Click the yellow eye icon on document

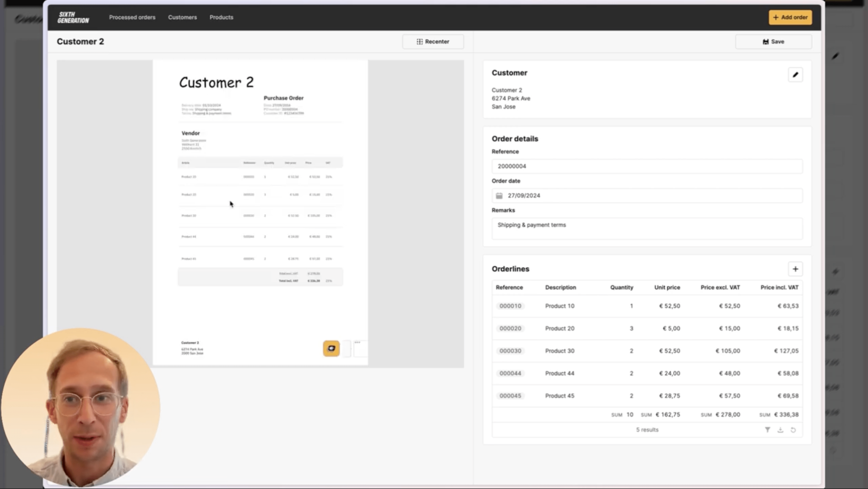(331, 348)
